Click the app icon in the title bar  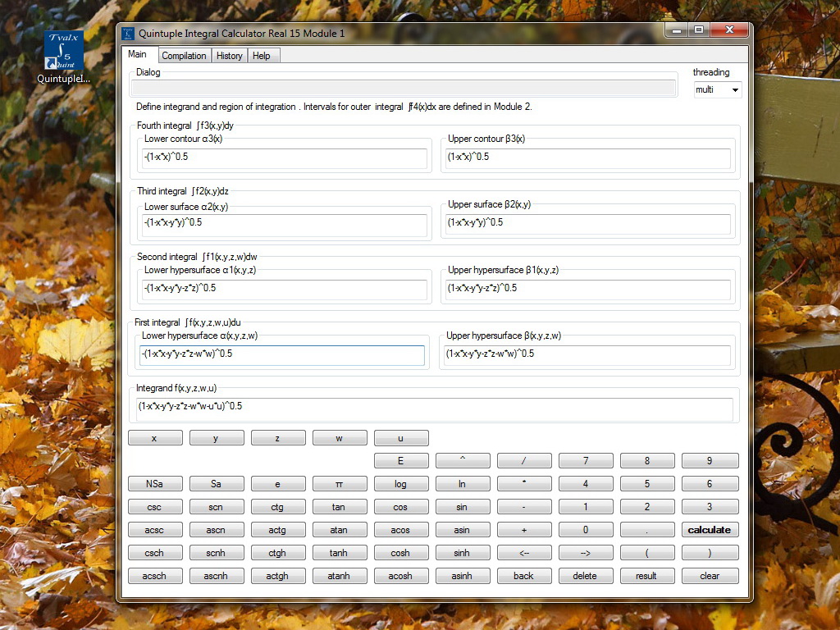point(128,33)
